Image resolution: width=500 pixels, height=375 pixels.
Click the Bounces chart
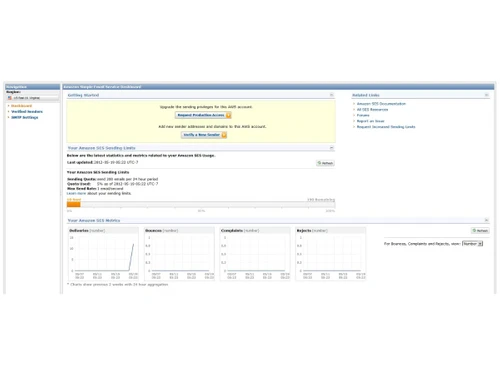(x=179, y=254)
